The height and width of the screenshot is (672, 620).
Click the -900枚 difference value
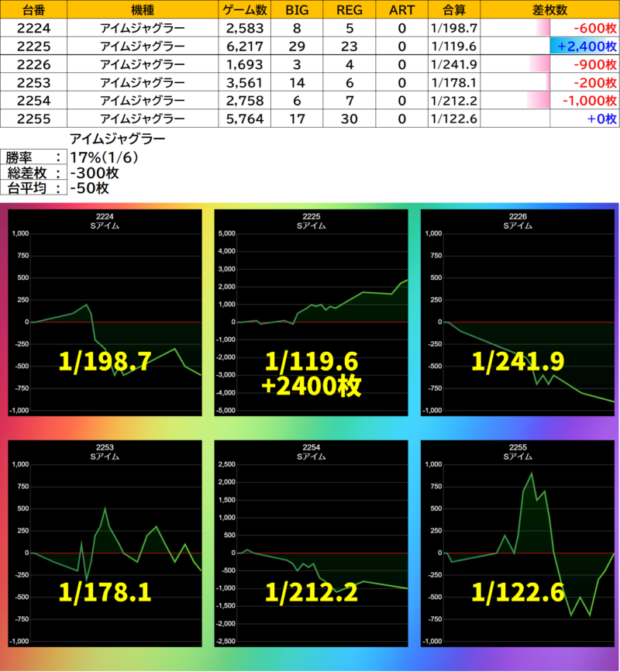coord(595,64)
